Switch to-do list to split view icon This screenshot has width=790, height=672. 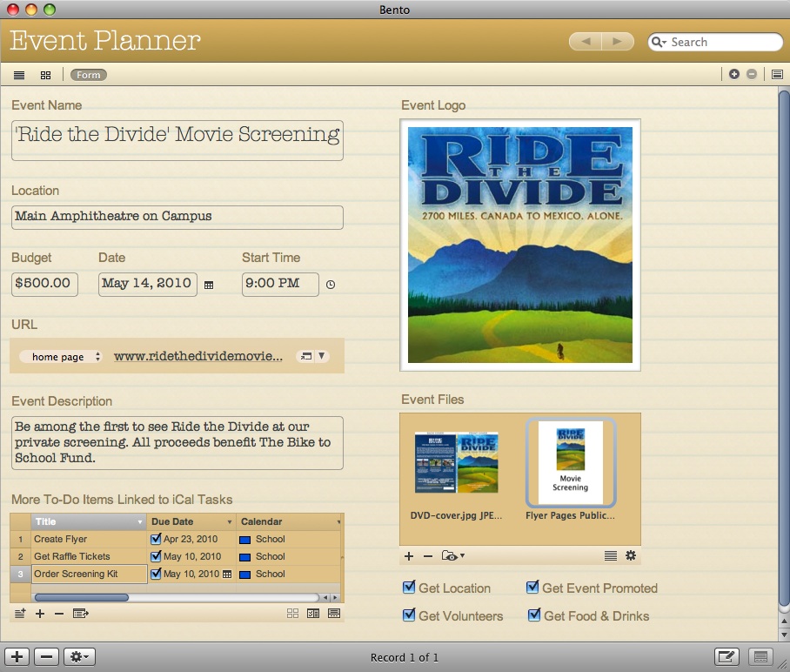313,614
